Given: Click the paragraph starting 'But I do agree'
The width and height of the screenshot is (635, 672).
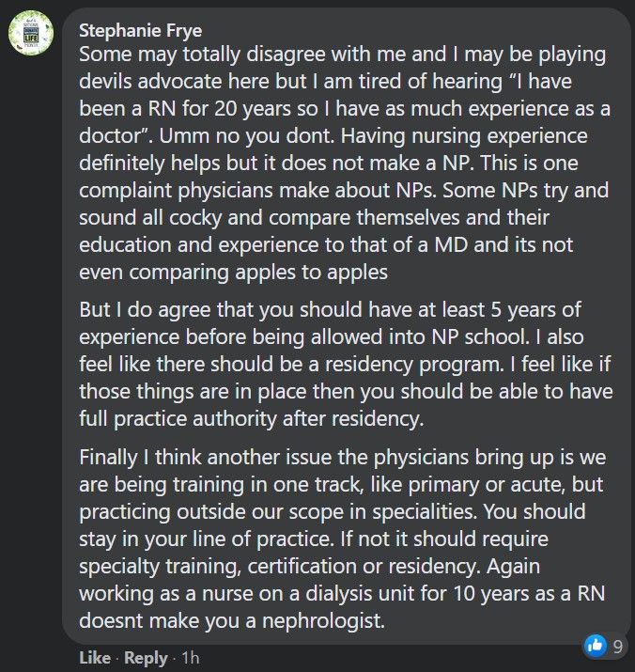Looking at the screenshot, I should (x=346, y=364).
